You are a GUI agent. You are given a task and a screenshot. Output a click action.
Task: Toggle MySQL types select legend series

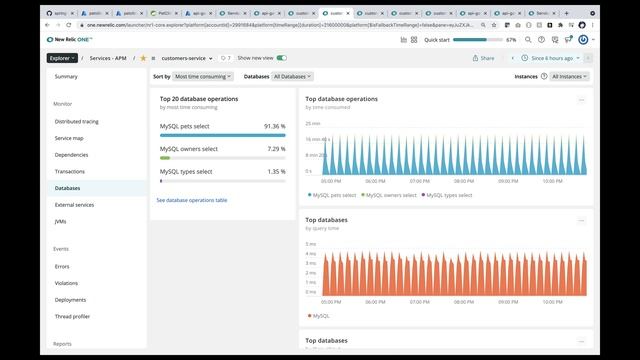click(447, 195)
